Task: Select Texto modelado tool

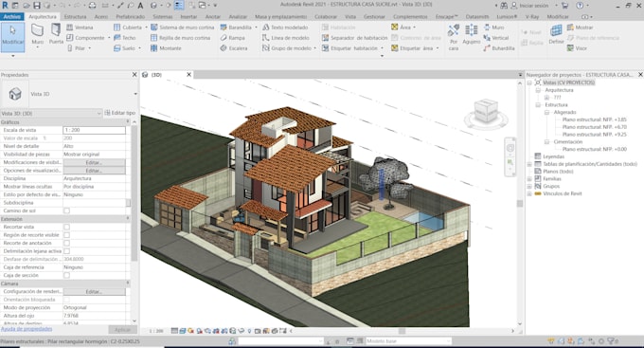Action: coord(285,27)
